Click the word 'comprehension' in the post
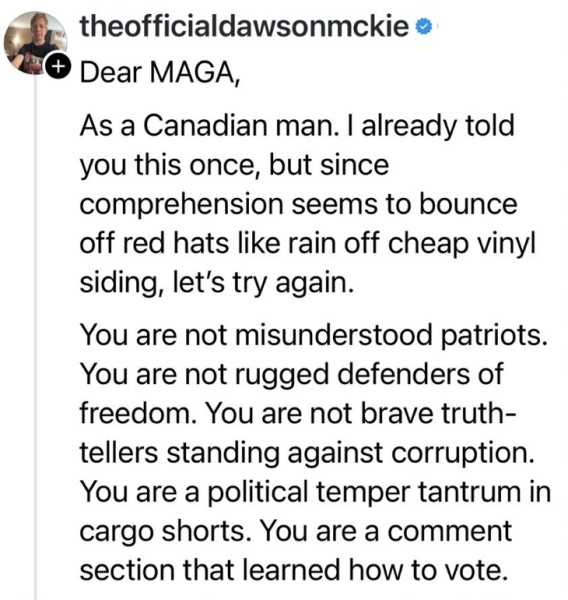The height and width of the screenshot is (600, 568). pos(181,205)
